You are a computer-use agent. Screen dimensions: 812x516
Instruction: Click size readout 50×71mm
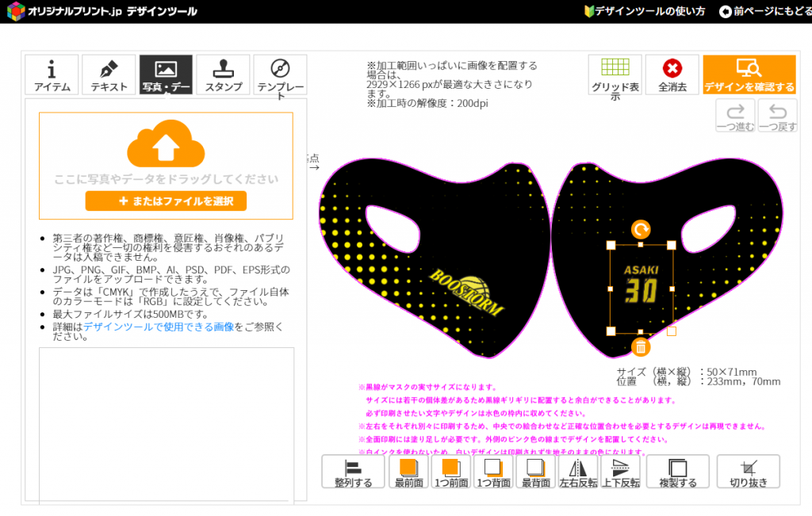732,372
